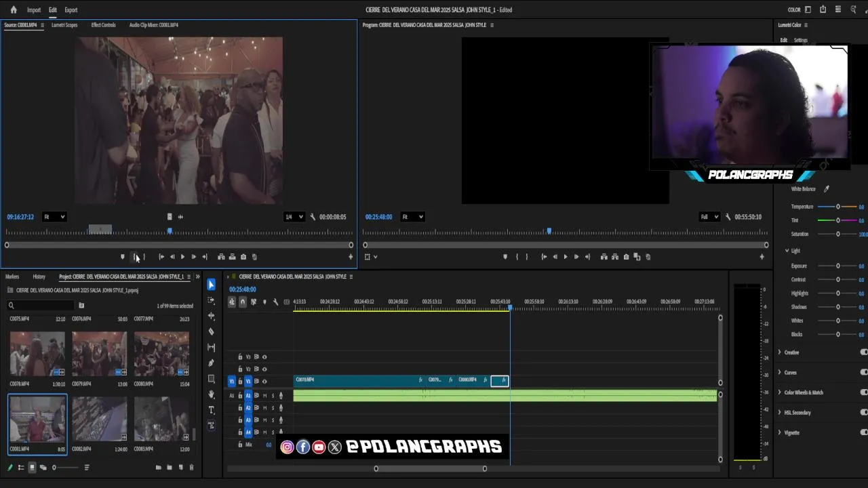Toggle V1 source patching button

click(x=231, y=382)
